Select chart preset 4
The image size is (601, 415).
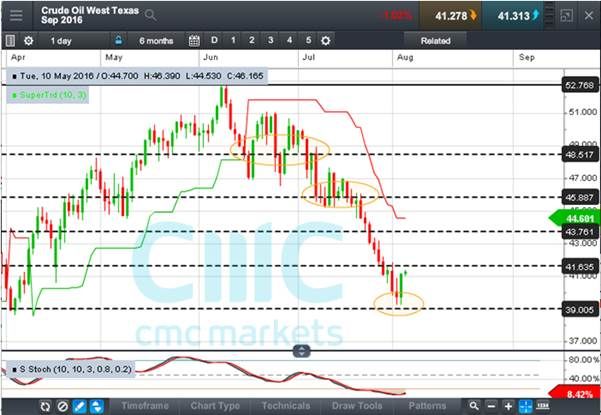[x=289, y=40]
